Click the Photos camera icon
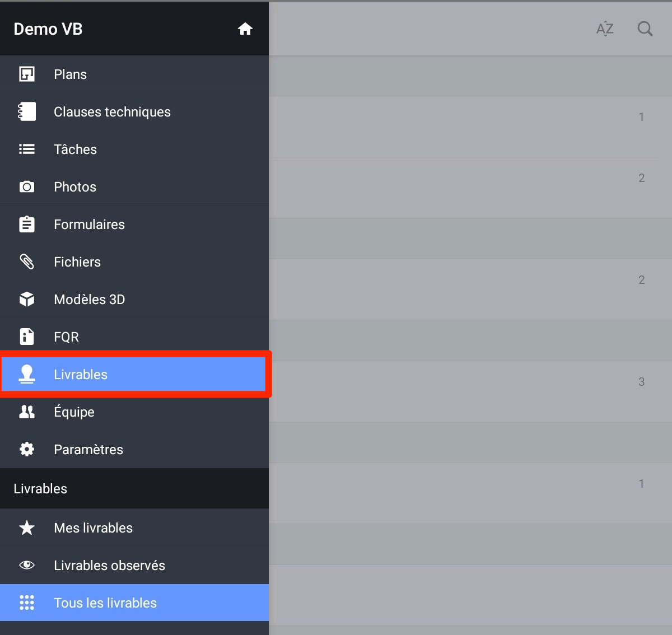Image resolution: width=672 pixels, height=635 pixels. pos(27,186)
